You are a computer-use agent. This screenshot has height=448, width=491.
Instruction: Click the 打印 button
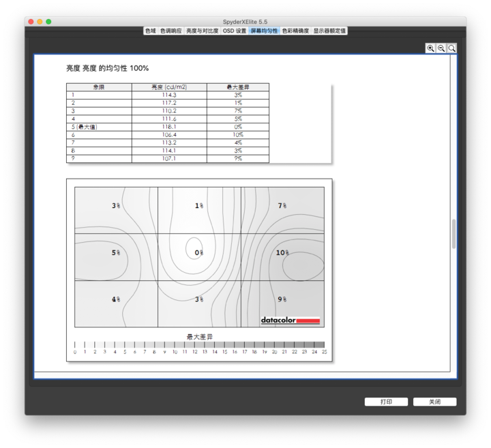click(x=386, y=402)
